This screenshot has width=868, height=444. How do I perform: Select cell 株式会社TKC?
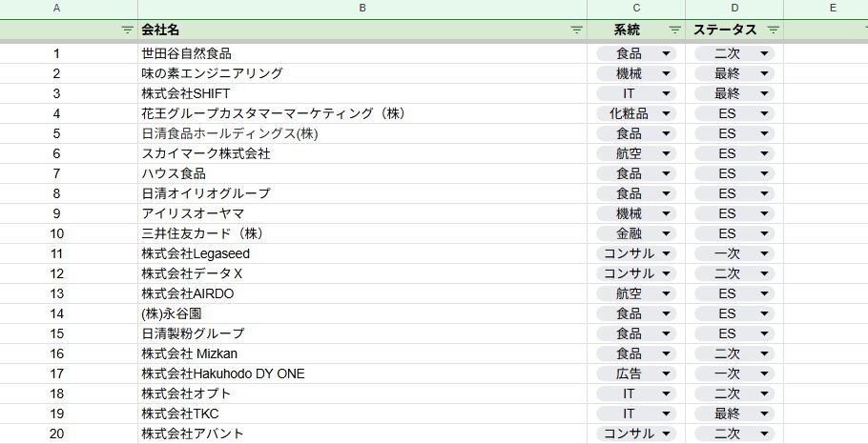point(362,414)
